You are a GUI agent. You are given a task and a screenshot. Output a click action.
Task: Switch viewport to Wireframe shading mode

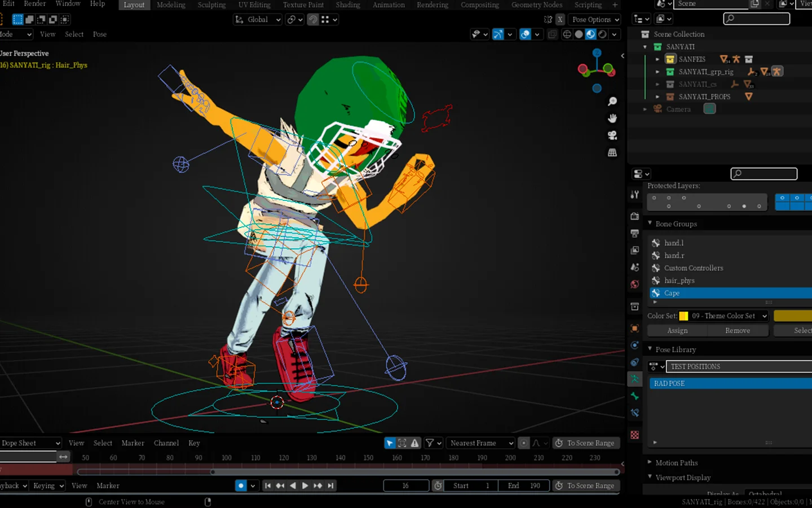pyautogui.click(x=567, y=34)
